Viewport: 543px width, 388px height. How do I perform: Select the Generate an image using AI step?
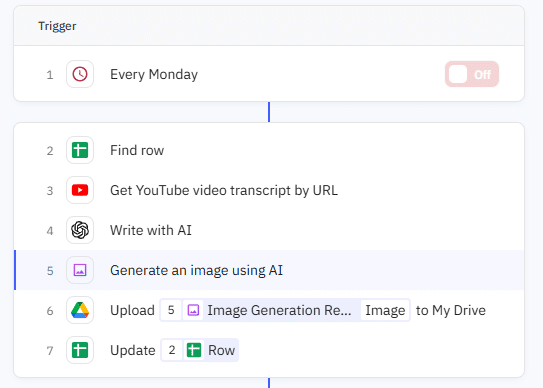click(269, 270)
